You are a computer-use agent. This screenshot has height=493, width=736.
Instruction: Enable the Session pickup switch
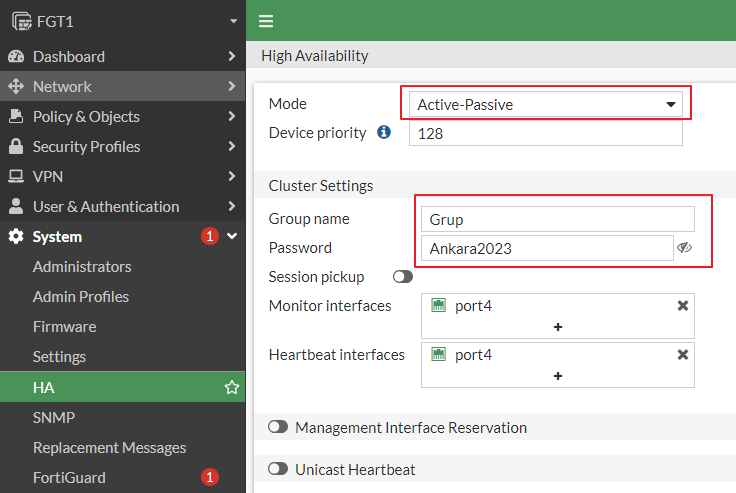[403, 277]
